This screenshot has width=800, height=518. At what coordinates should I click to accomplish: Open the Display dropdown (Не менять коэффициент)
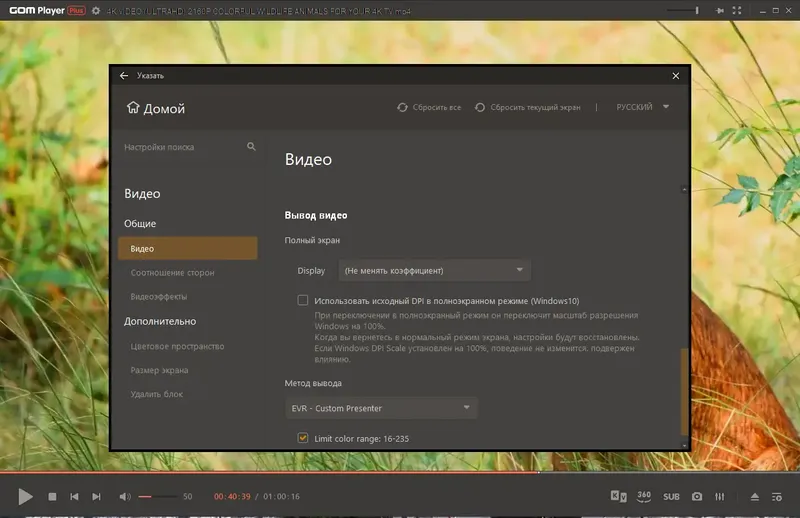(x=435, y=270)
